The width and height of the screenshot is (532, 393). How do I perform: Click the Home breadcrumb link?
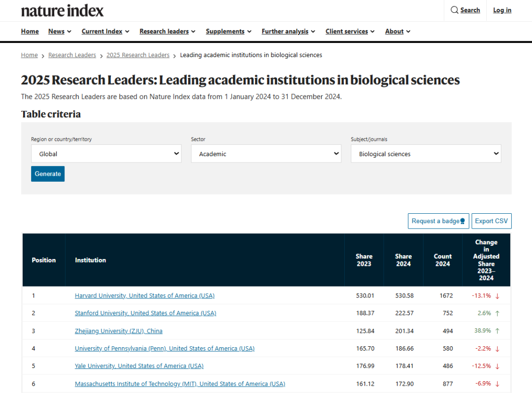[x=30, y=55]
